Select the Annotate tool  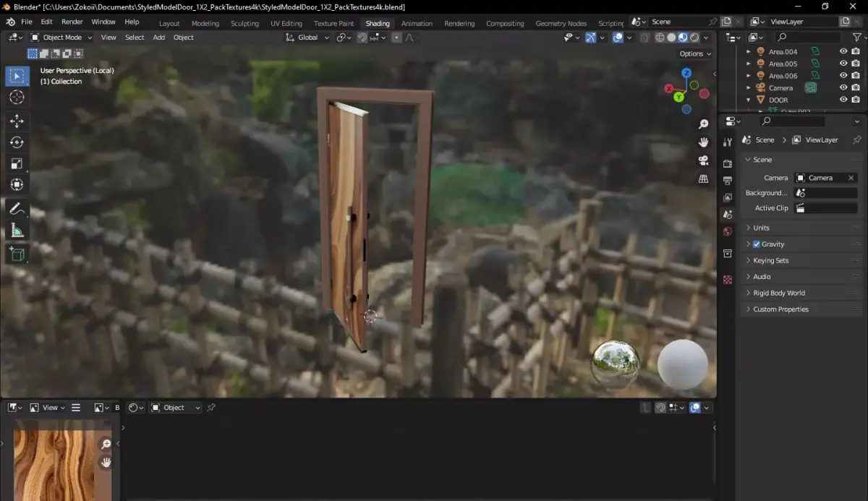tap(17, 210)
